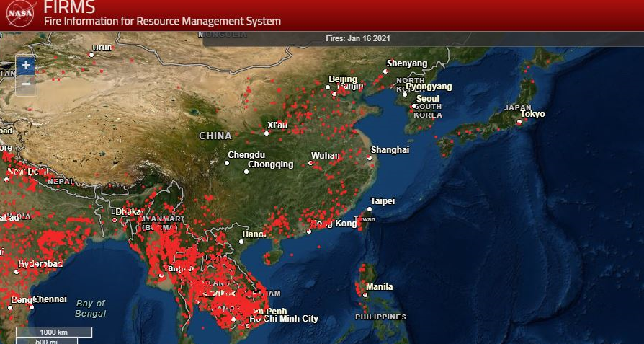The image size is (644, 344).
Task: Click the Bay of Bengal label
Action: point(91,308)
